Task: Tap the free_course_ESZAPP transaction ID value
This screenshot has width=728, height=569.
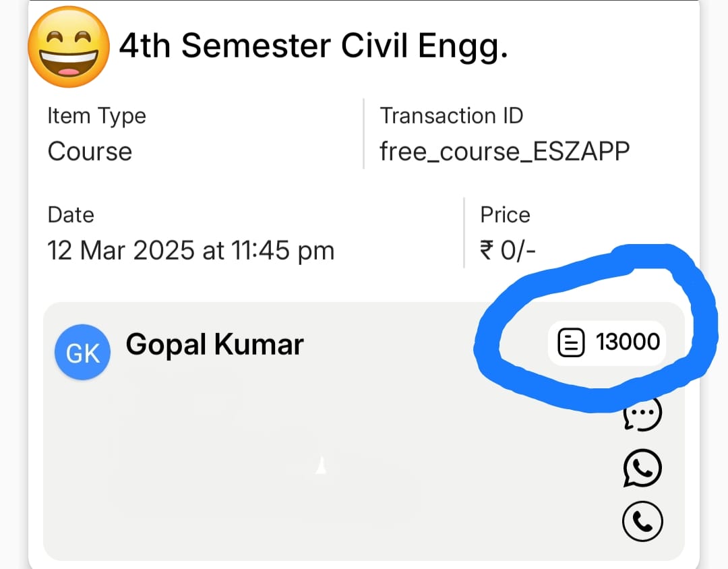Action: coord(505,151)
